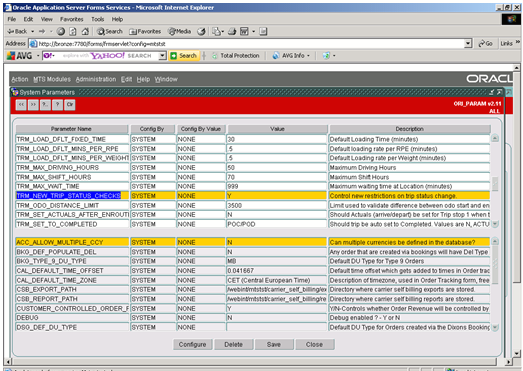Click the browser Back button
The height and width of the screenshot is (371, 523).
[17, 31]
